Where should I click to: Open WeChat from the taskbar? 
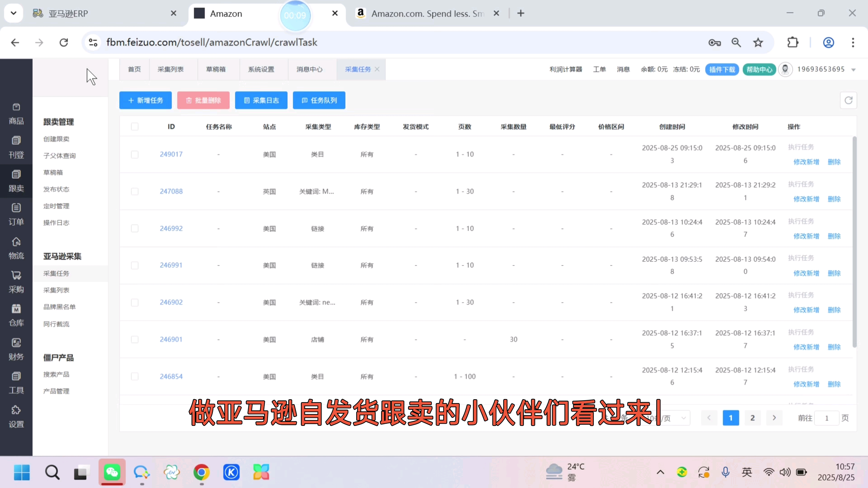point(112,472)
